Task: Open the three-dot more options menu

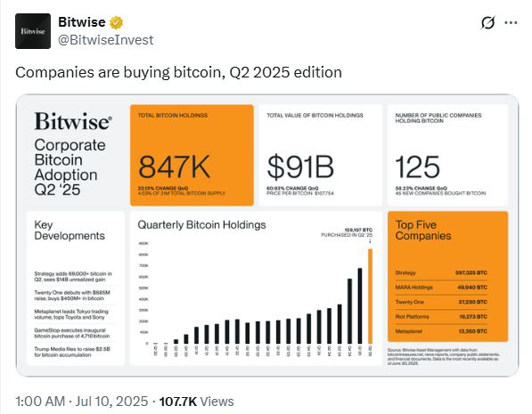Action: click(511, 23)
